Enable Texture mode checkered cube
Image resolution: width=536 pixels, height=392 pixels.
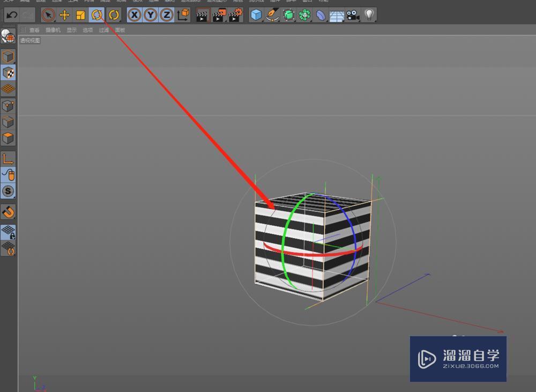(x=8, y=72)
